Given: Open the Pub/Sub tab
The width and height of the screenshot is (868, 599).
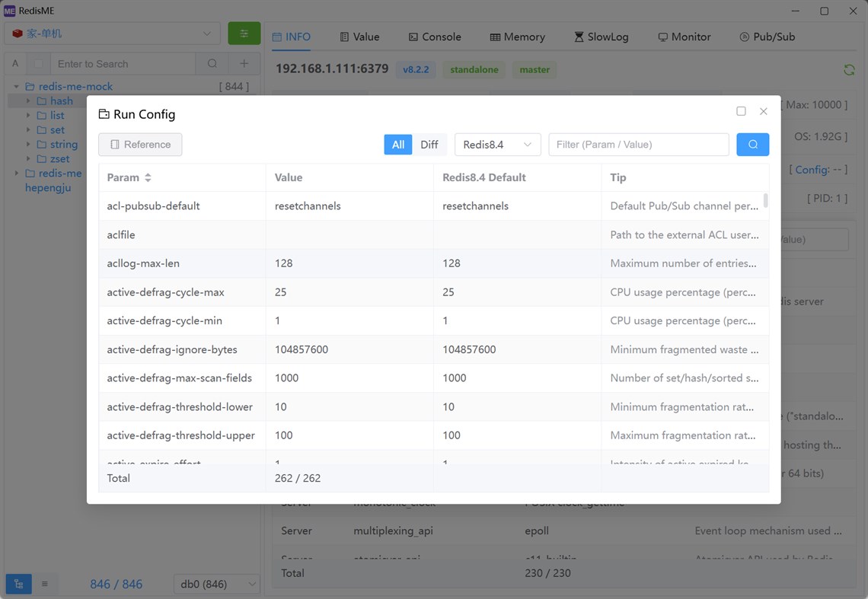Looking at the screenshot, I should [x=767, y=37].
